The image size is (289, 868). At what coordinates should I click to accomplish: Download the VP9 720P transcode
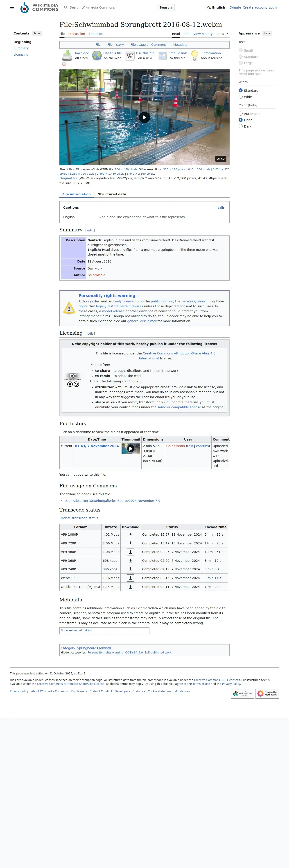131,543
